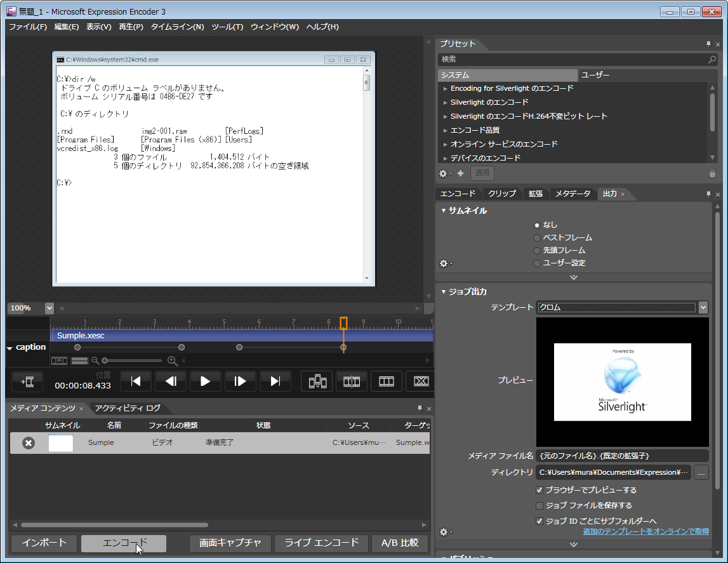Click the split clip filmstrip icon
The width and height of the screenshot is (728, 563).
352,381
